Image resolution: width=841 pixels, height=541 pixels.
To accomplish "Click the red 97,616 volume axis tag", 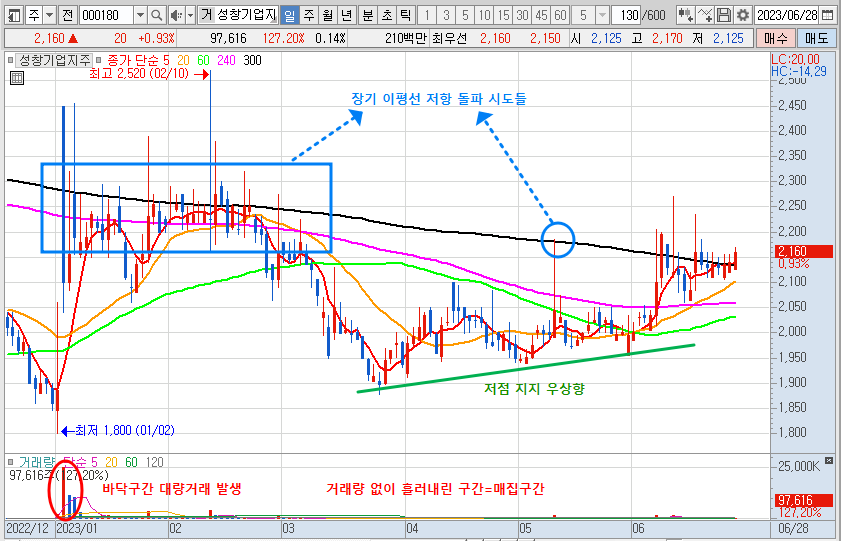I will (x=803, y=500).
